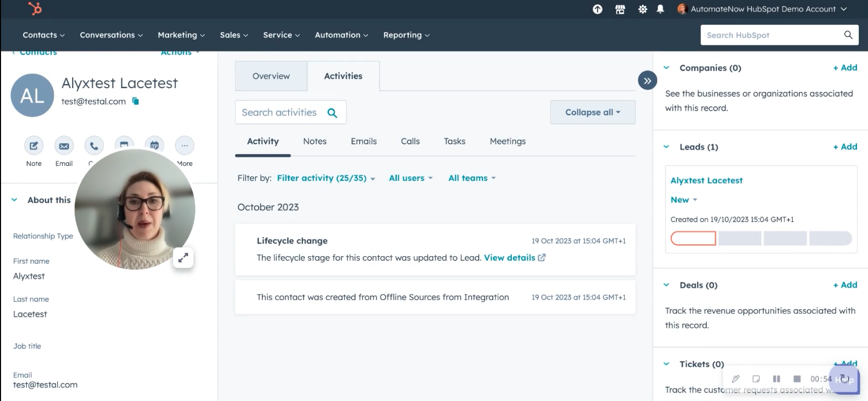Open the Conversations menu
The width and height of the screenshot is (868, 401).
pos(111,35)
